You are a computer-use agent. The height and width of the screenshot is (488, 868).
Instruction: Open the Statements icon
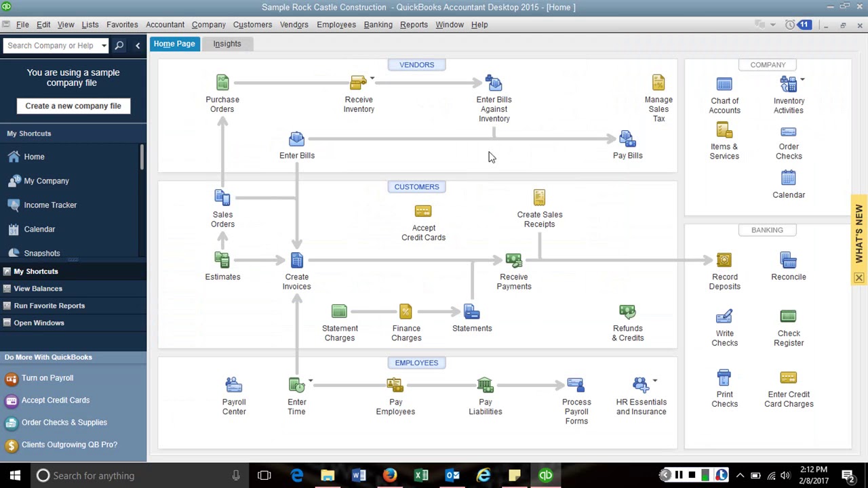pyautogui.click(x=471, y=311)
